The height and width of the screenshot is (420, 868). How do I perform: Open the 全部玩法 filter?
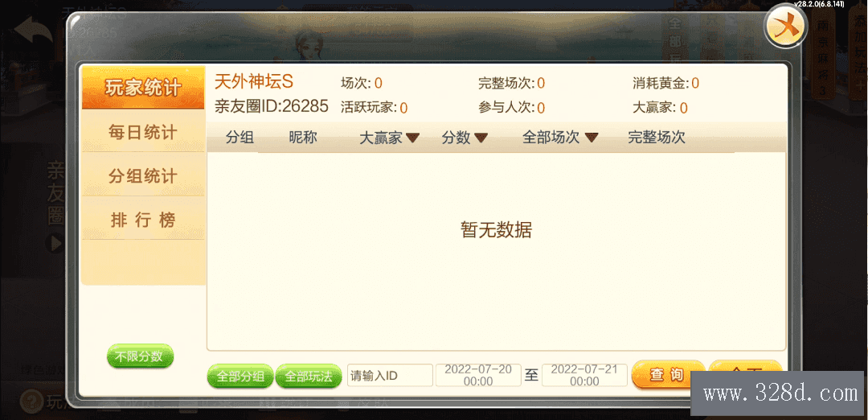point(309,377)
